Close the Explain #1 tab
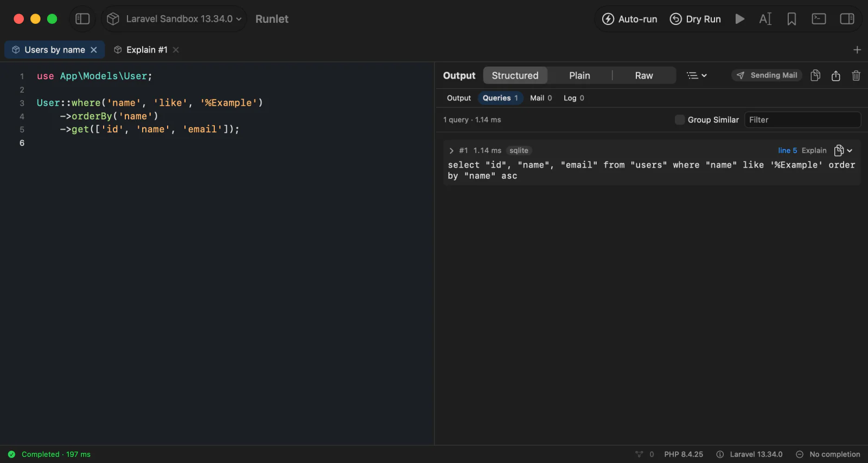Viewport: 868px width, 463px height. coord(176,50)
